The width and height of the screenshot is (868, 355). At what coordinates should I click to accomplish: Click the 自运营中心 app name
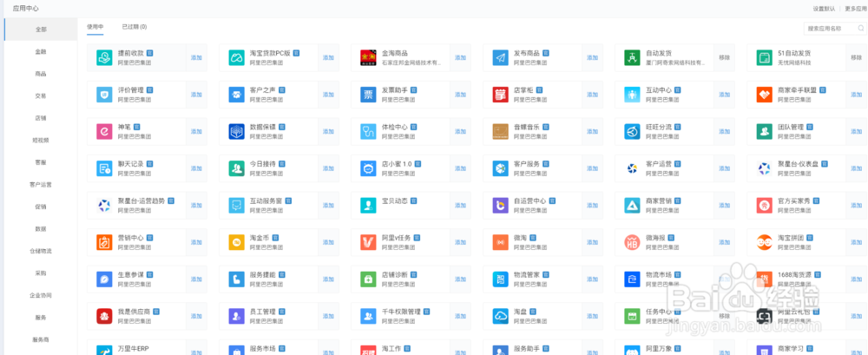(530, 201)
